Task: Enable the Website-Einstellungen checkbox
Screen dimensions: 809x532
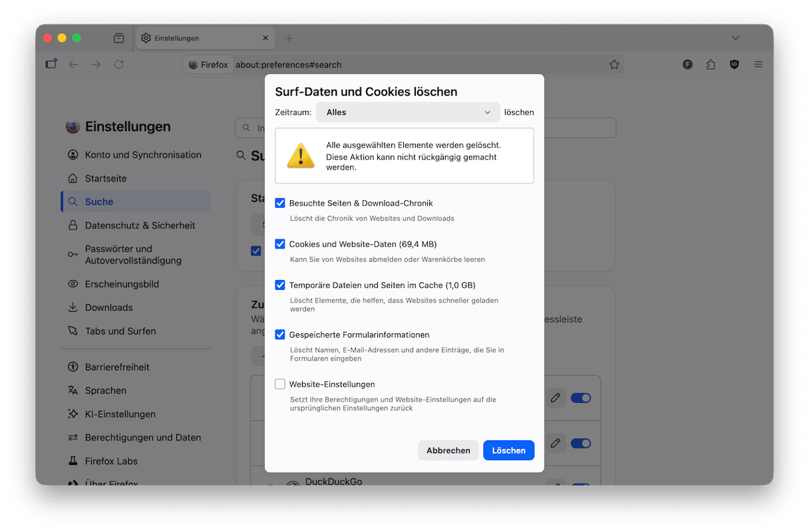Action: tap(280, 384)
